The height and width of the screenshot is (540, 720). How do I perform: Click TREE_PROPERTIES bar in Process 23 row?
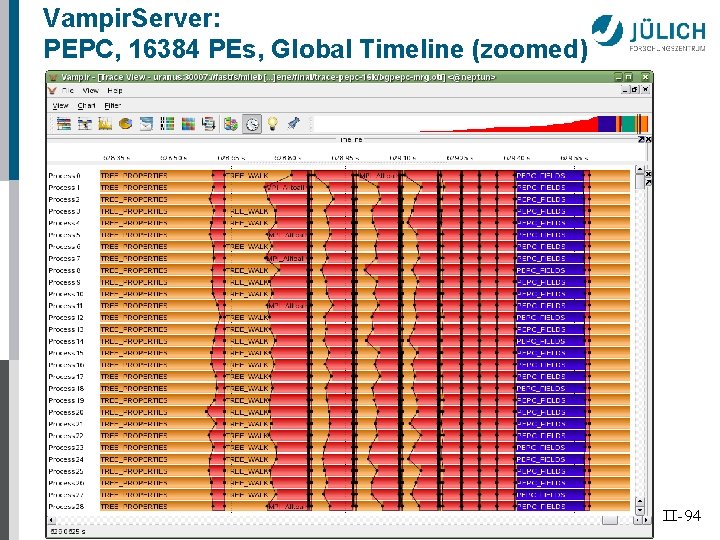point(155,448)
